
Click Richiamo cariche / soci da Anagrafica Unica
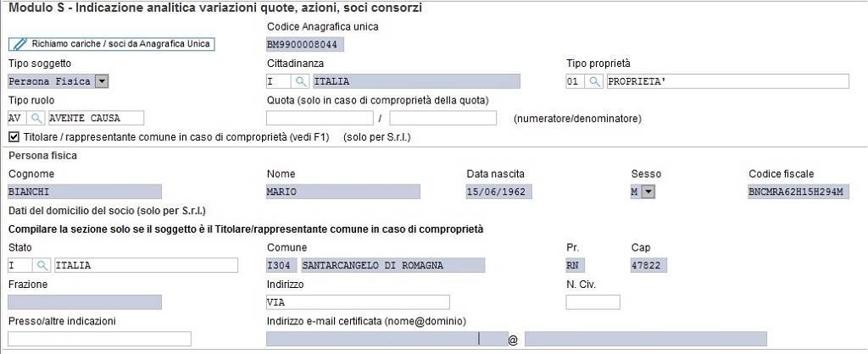tap(112, 44)
